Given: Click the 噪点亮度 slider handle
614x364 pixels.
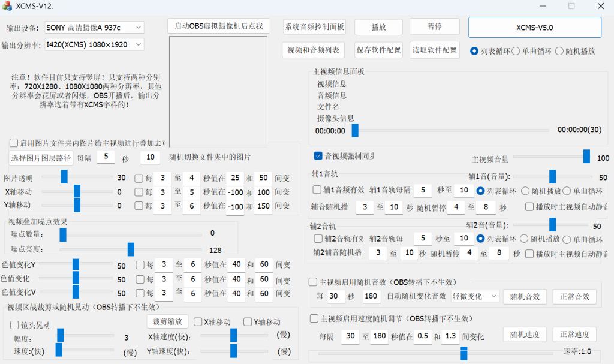Looking at the screenshot, I should click(x=131, y=249).
